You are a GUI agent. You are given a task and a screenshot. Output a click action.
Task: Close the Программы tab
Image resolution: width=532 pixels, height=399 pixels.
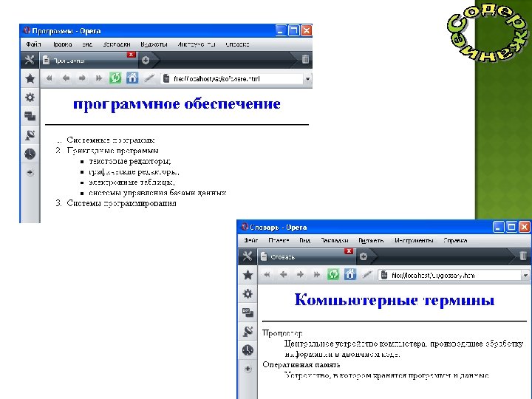click(132, 54)
